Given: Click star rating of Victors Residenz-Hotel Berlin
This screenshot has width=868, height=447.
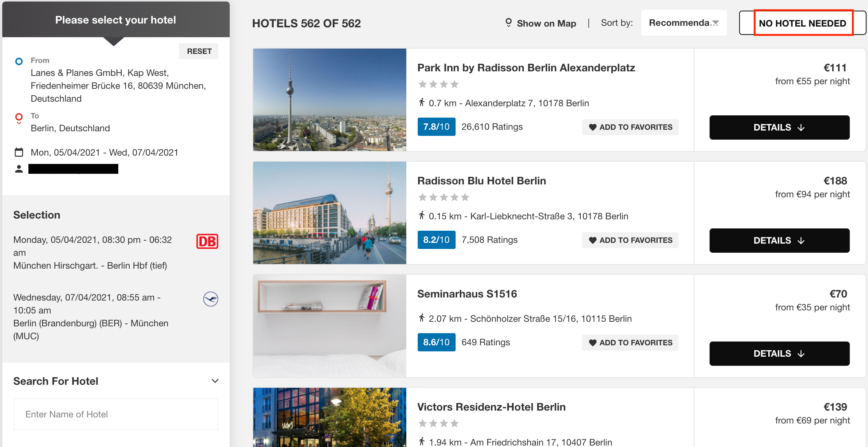Looking at the screenshot, I should click(439, 423).
